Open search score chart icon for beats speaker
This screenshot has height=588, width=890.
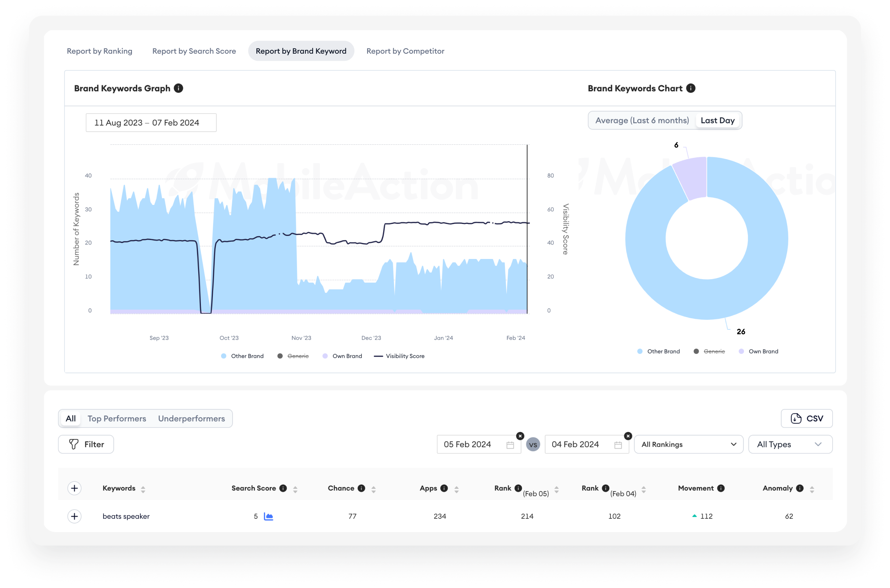point(269,517)
